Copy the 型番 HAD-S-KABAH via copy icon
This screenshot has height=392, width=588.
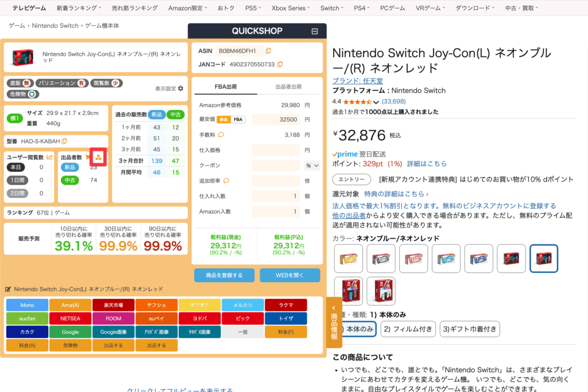[64, 141]
